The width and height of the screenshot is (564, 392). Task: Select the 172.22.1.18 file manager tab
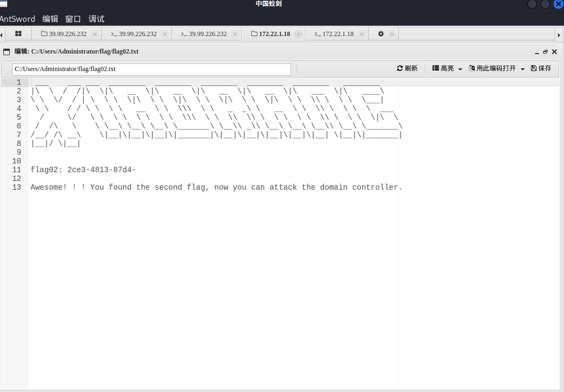pyautogui.click(x=270, y=34)
